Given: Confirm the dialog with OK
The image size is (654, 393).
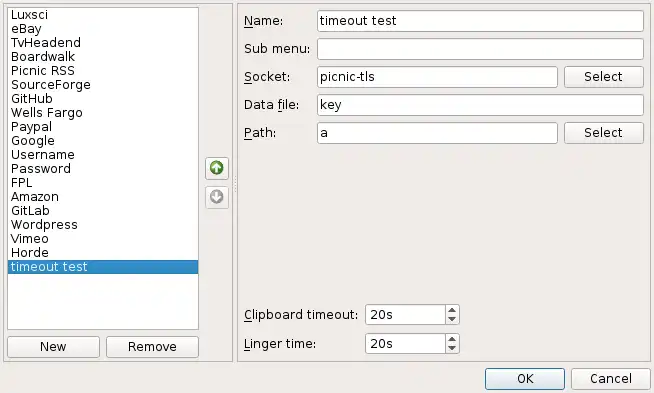Looking at the screenshot, I should pos(525,378).
